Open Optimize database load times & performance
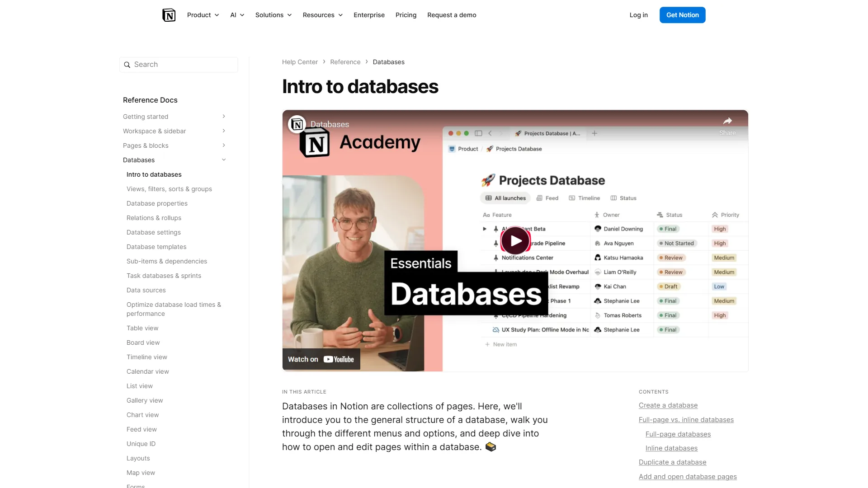Viewport: 868px width, 488px height. pyautogui.click(x=174, y=309)
